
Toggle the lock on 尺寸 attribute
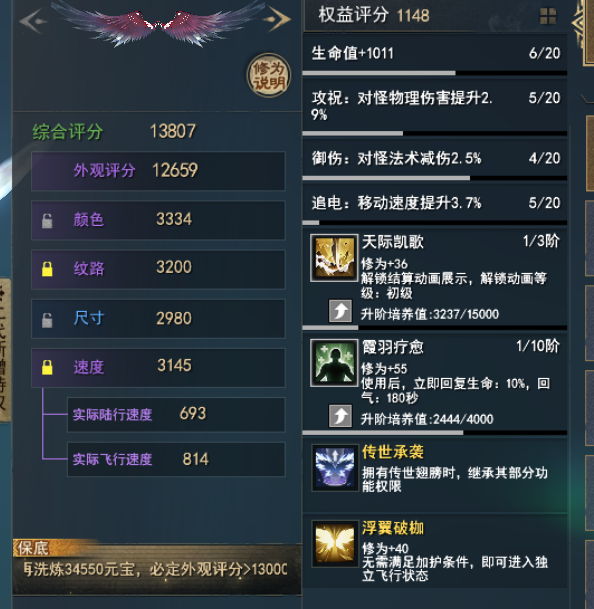coord(47,320)
